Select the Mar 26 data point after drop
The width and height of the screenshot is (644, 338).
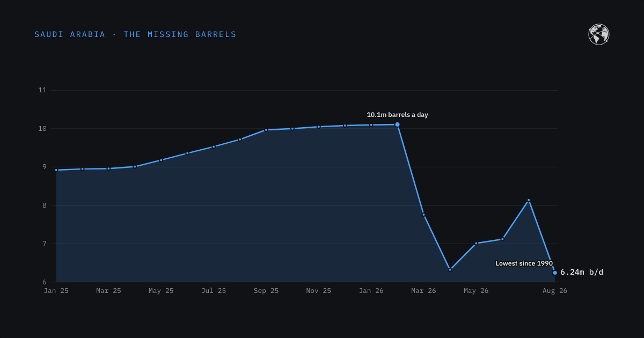click(423, 215)
